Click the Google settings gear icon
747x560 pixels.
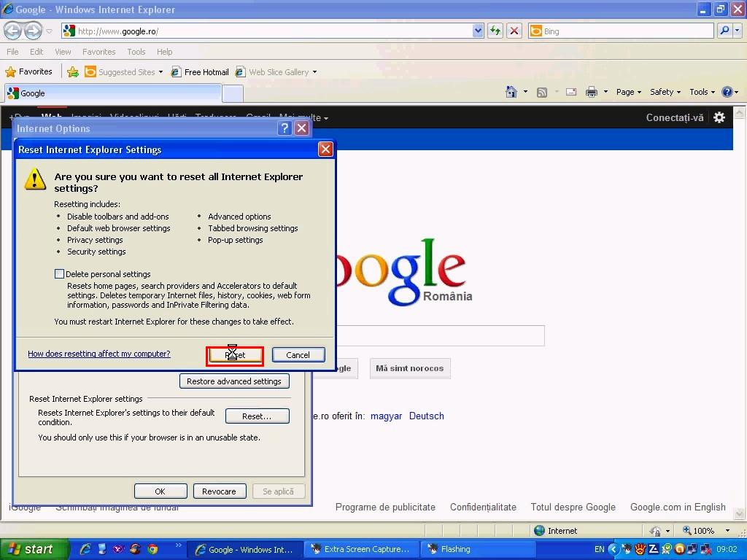(x=719, y=117)
